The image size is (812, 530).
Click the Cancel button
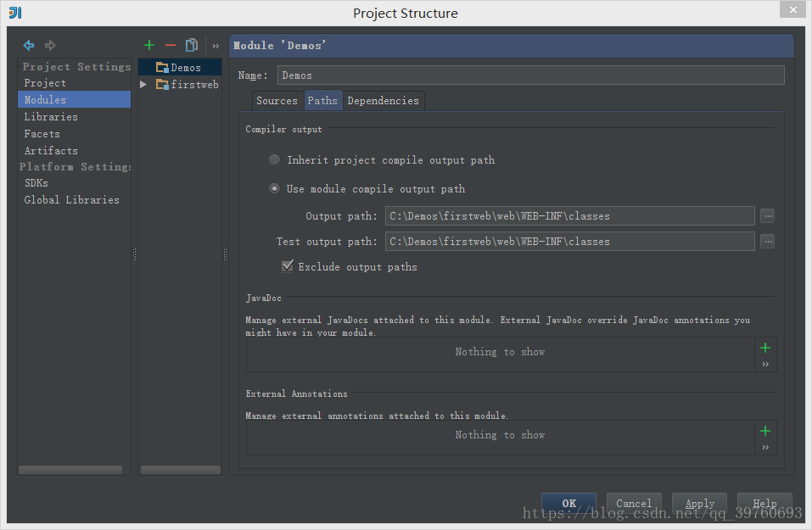[634, 503]
